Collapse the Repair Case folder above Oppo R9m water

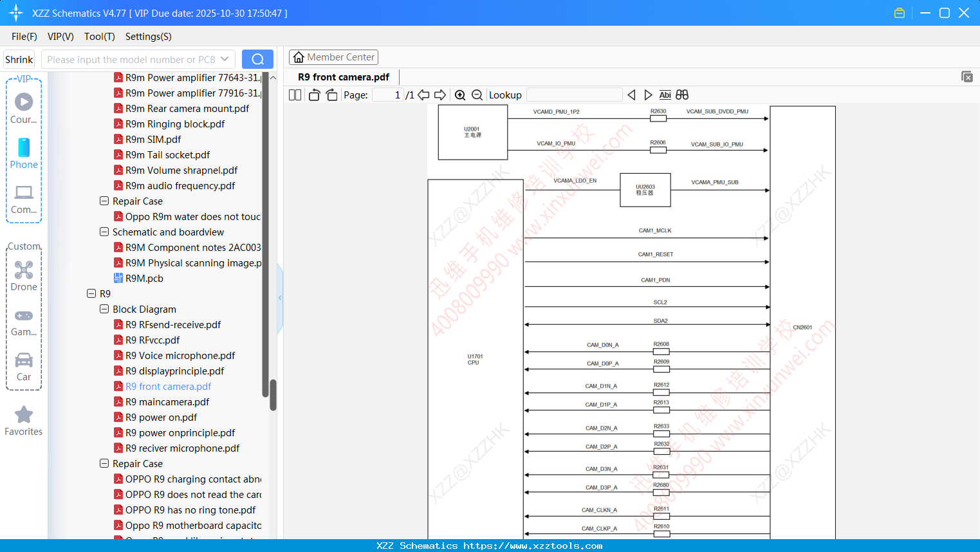[104, 201]
